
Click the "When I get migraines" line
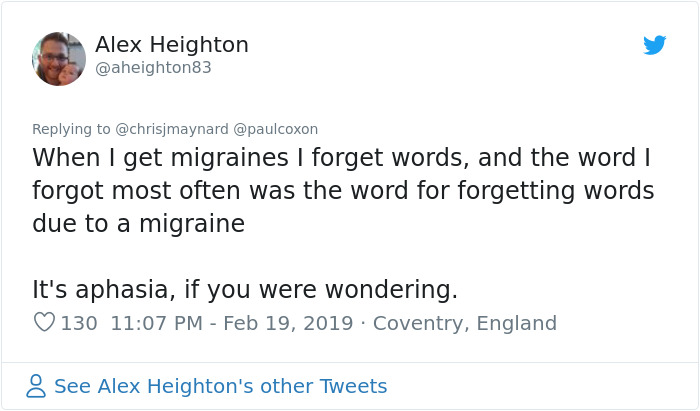[342, 158]
